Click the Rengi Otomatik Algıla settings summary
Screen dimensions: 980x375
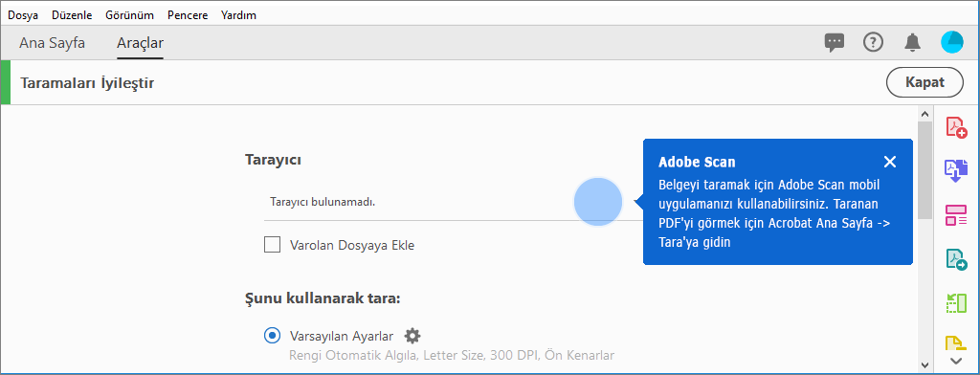pyautogui.click(x=452, y=356)
